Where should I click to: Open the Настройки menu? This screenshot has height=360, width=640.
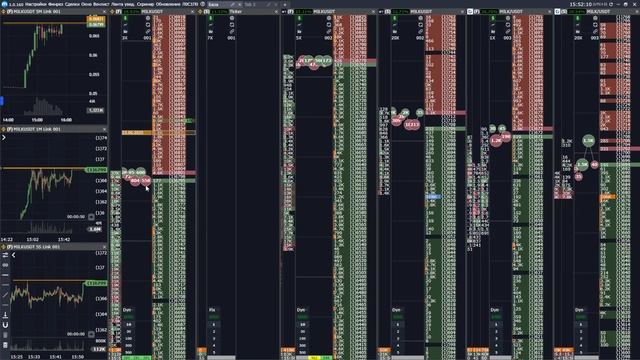[x=36, y=4]
